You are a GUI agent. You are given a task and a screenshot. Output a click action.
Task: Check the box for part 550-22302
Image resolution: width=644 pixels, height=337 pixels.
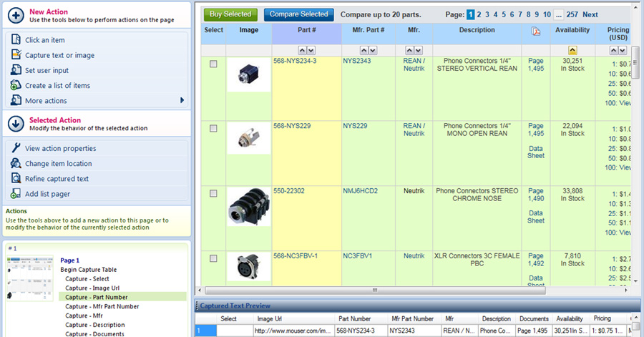[x=213, y=193]
